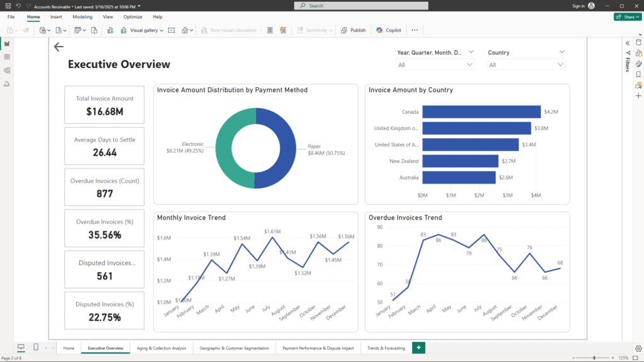Open the Data pane cylinder icon
Screen dimensions: 644x362
[x=638, y=42]
